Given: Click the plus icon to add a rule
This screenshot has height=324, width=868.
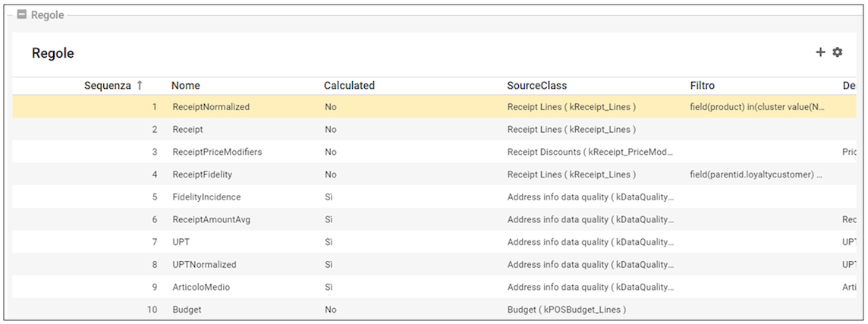Looking at the screenshot, I should (820, 52).
